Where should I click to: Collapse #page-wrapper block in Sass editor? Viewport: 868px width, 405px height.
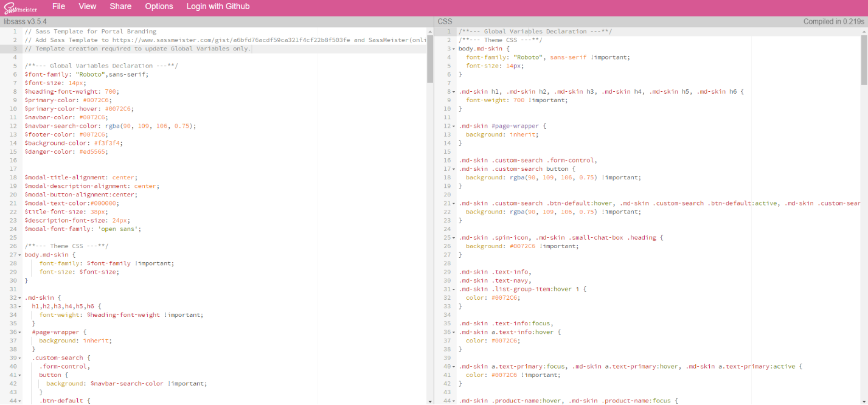(x=20, y=332)
